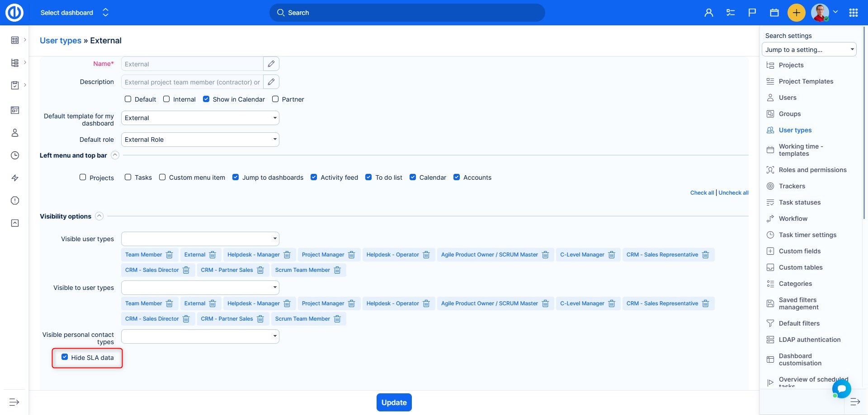
Task: Open the live chat bubble
Action: pos(841,388)
